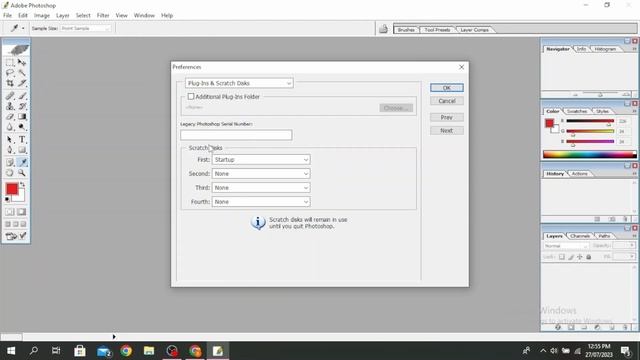Select the Eraser tool

click(x=10, y=117)
